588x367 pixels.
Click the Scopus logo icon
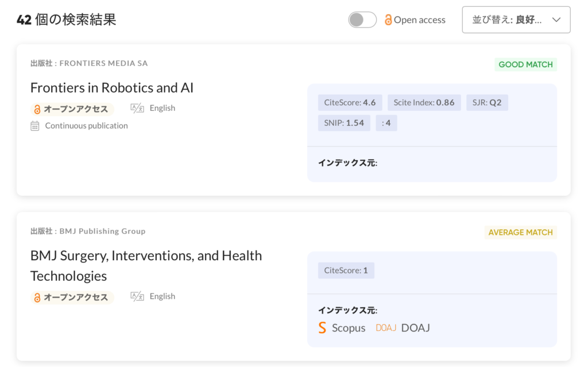[322, 328]
